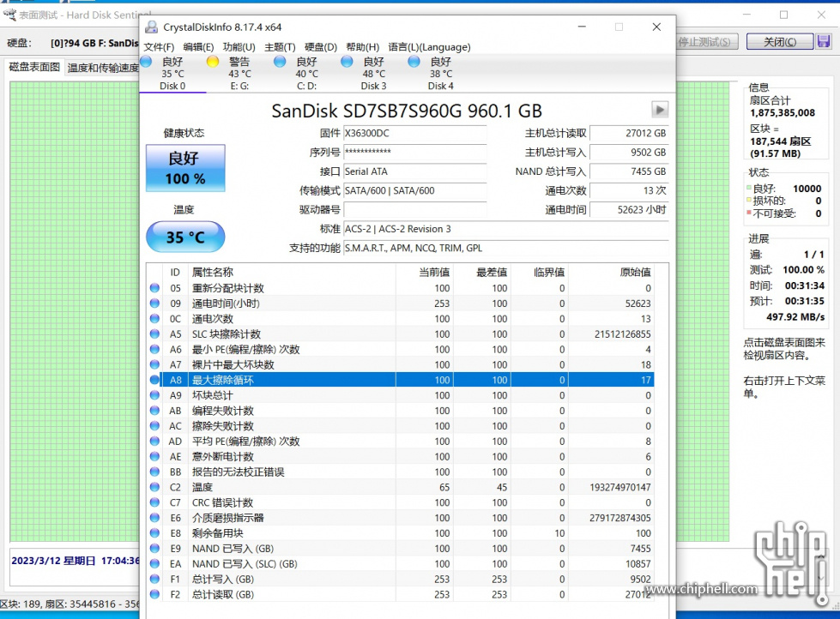Select the C2 温度 attribute row
This screenshot has width=840, height=619.
point(400,487)
